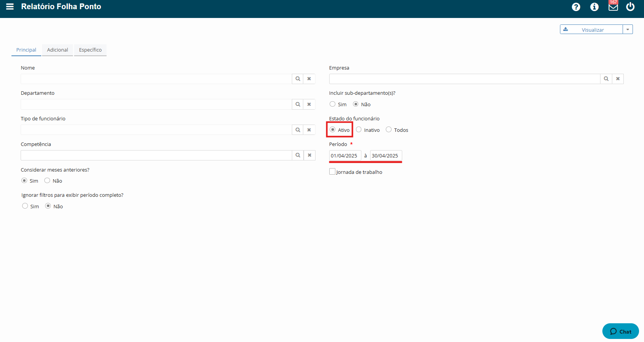The width and height of the screenshot is (644, 342).
Task: Choose Ativo employee status
Action: pos(333,130)
